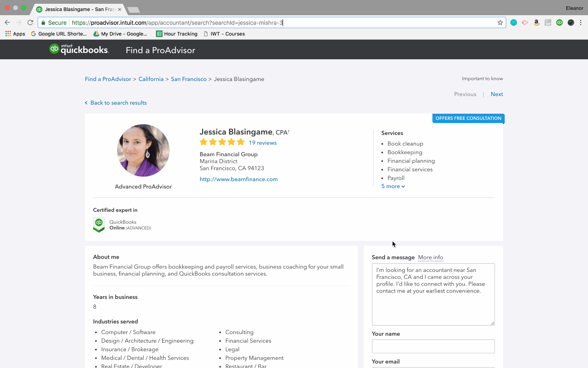Click the 'Bookkeeping' service item
The height and width of the screenshot is (368, 588).
[x=405, y=152]
